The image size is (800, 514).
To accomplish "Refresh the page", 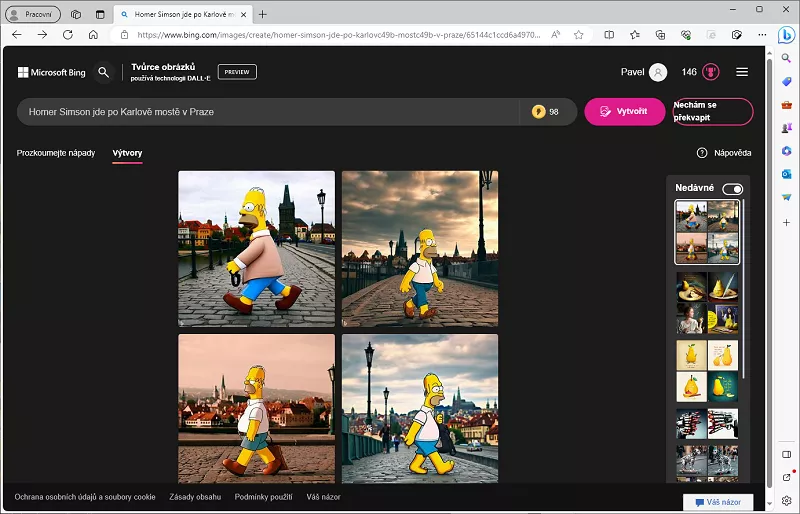I will pyautogui.click(x=68, y=34).
